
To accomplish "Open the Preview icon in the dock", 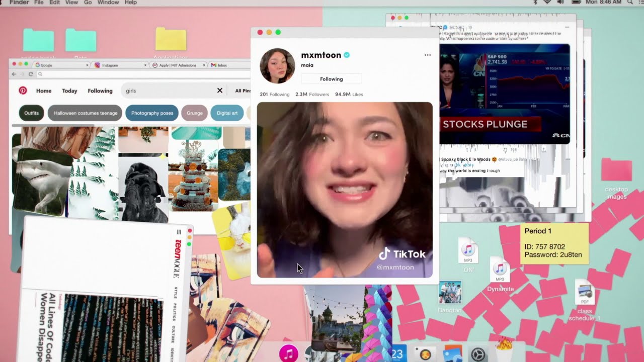I will (x=452, y=354).
